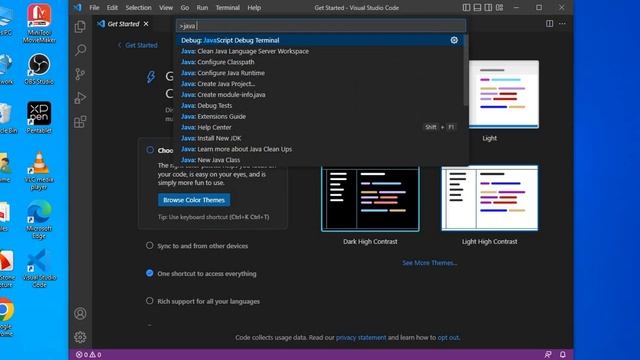Click the opt out link
The height and width of the screenshot is (360, 640).
point(448,338)
